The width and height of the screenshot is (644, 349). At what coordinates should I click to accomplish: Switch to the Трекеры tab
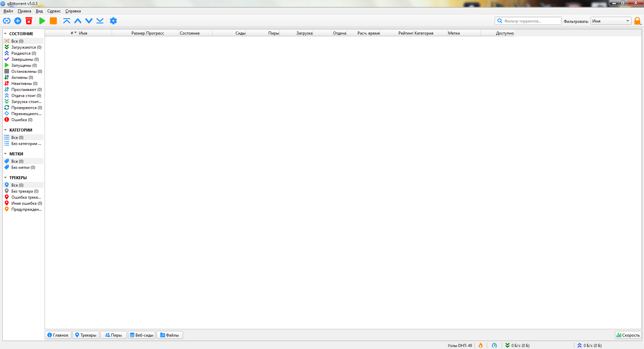point(86,335)
